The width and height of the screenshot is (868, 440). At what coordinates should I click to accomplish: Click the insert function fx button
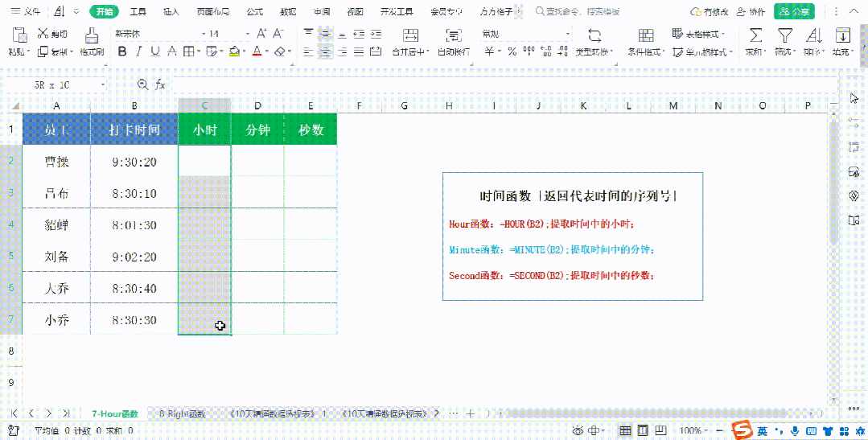tap(160, 84)
